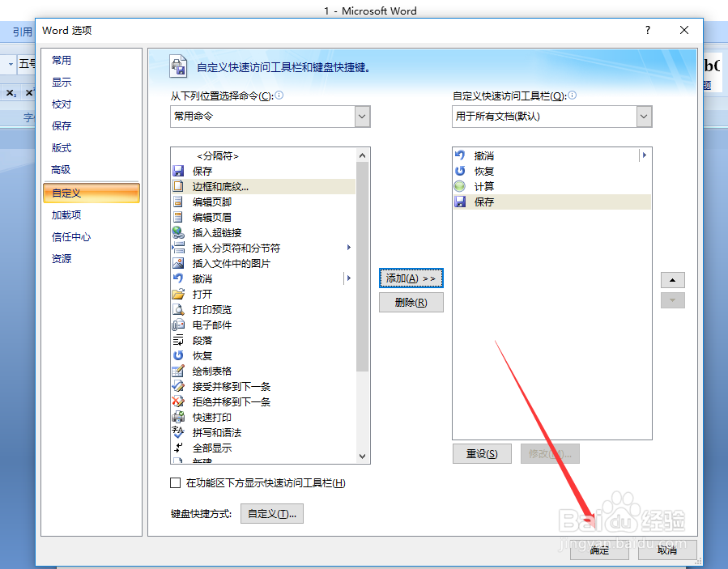The height and width of the screenshot is (569, 728).
Task: Enable 在功能区下方显示快速访问工具栏 checkbox
Action: pos(176,483)
